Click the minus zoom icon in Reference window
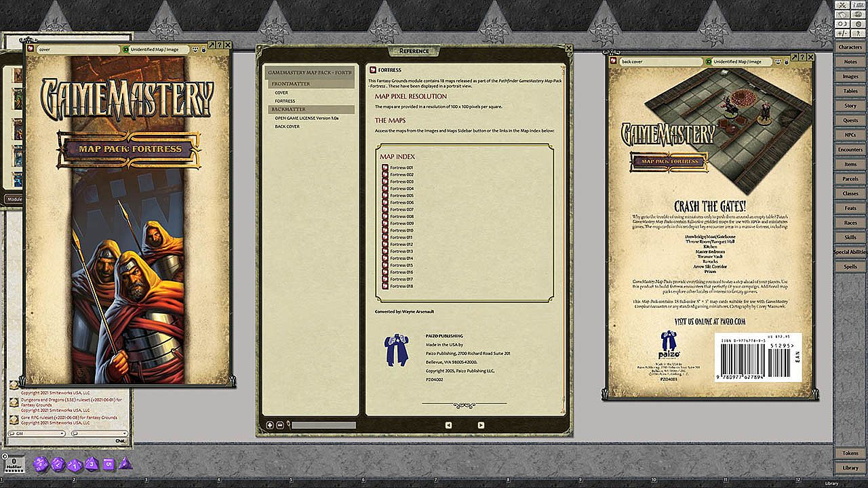Screen dimensions: 868x488 click(x=280, y=425)
